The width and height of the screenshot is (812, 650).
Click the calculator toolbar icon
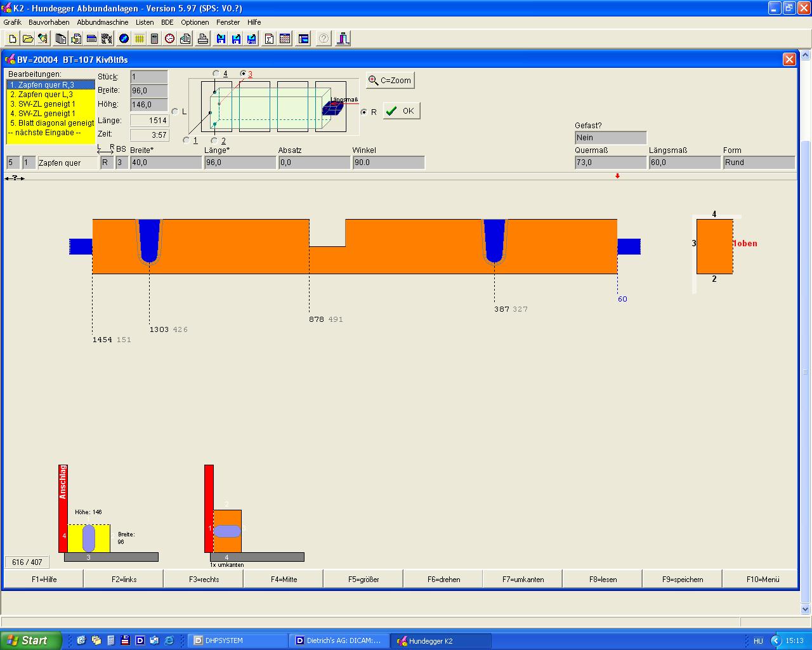tap(154, 39)
